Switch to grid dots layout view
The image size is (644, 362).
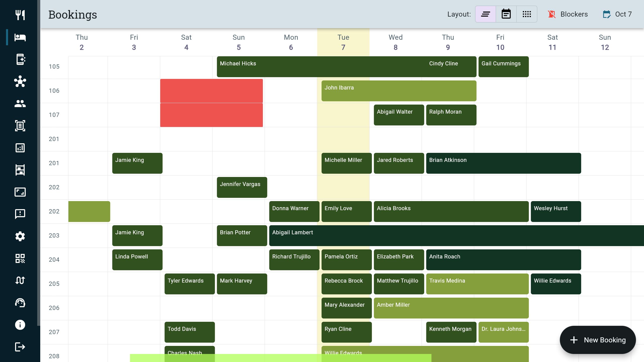point(527,14)
